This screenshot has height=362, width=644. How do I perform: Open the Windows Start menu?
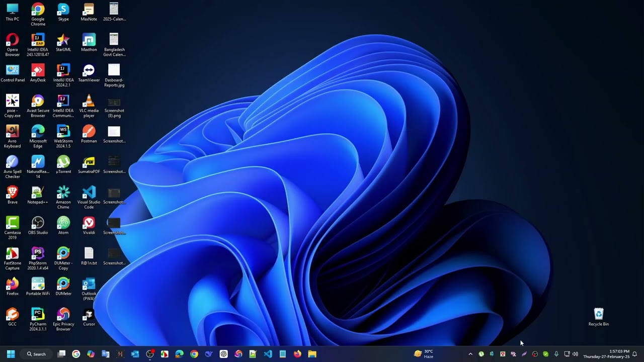coord(11,354)
